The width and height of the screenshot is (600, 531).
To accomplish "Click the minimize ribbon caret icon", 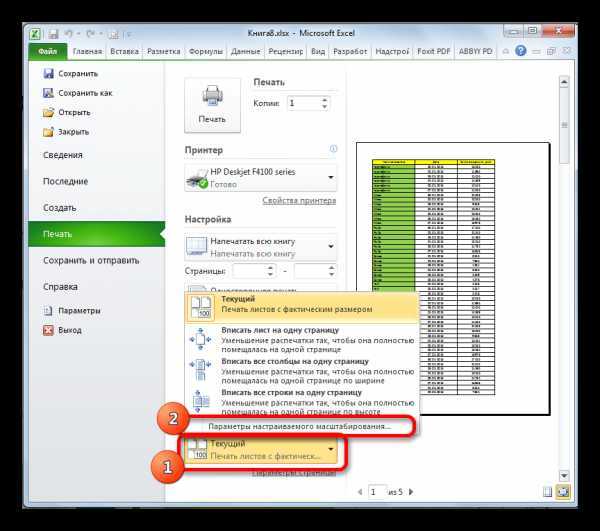I will (x=506, y=51).
